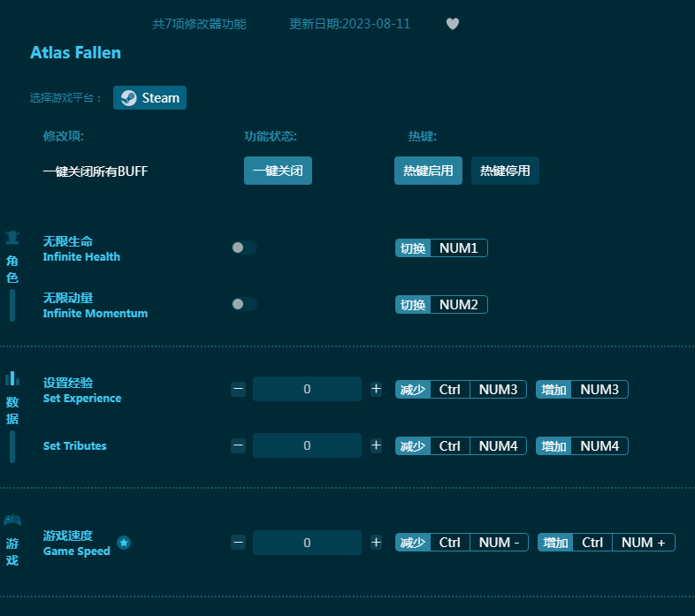Viewport: 695px width, 616px height.
Task: Click the star badge next to Game Speed
Action: 124,543
